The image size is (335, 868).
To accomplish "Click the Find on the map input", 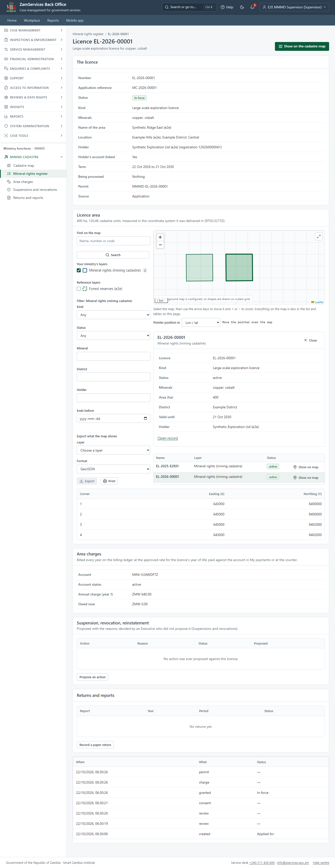I will point(114,241).
